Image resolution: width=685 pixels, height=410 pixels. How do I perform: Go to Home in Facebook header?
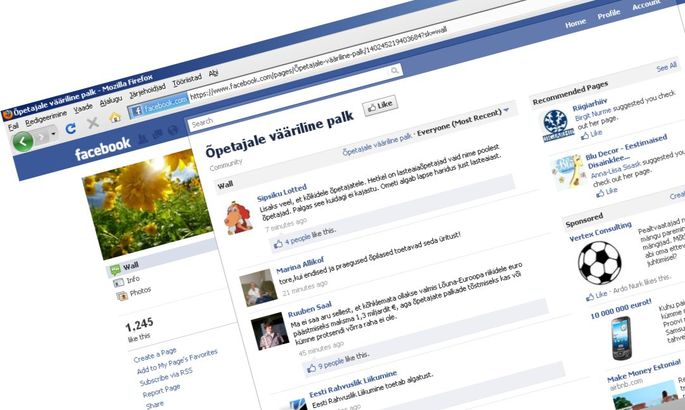[575, 22]
